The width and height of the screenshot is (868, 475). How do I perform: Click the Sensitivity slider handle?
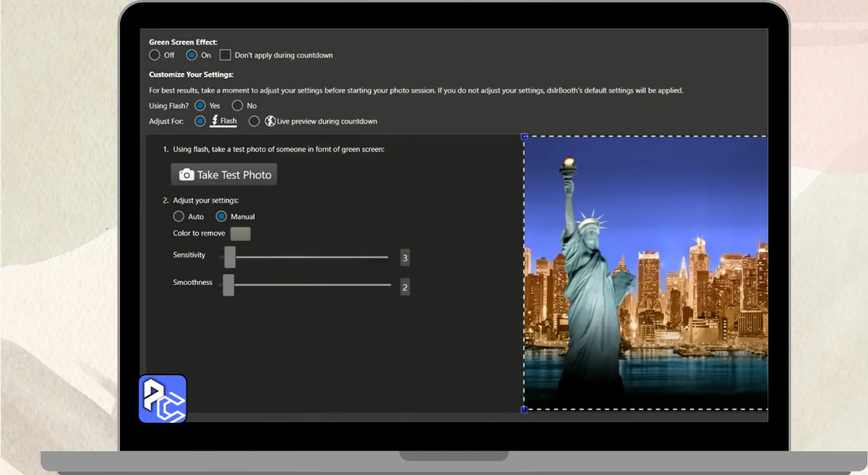tap(230, 257)
